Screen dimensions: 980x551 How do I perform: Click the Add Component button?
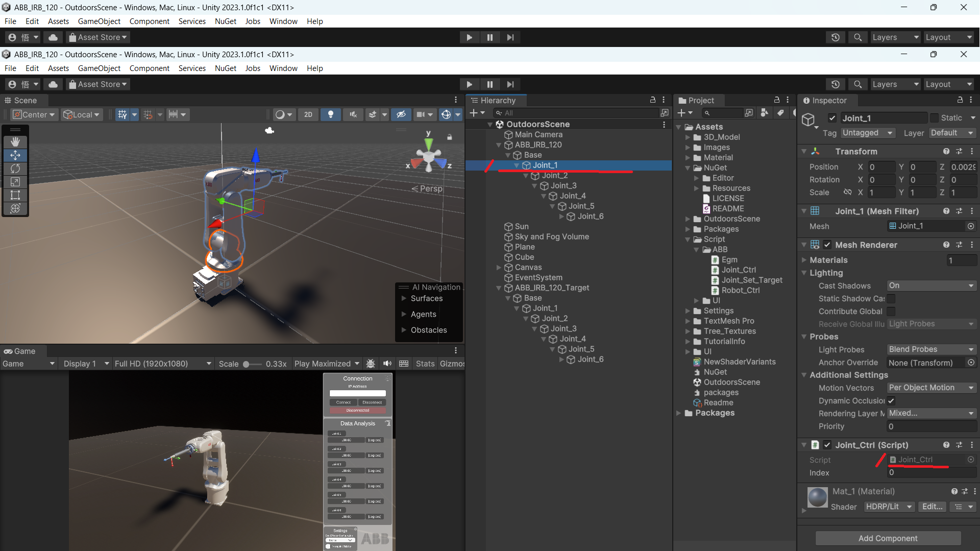click(x=888, y=538)
